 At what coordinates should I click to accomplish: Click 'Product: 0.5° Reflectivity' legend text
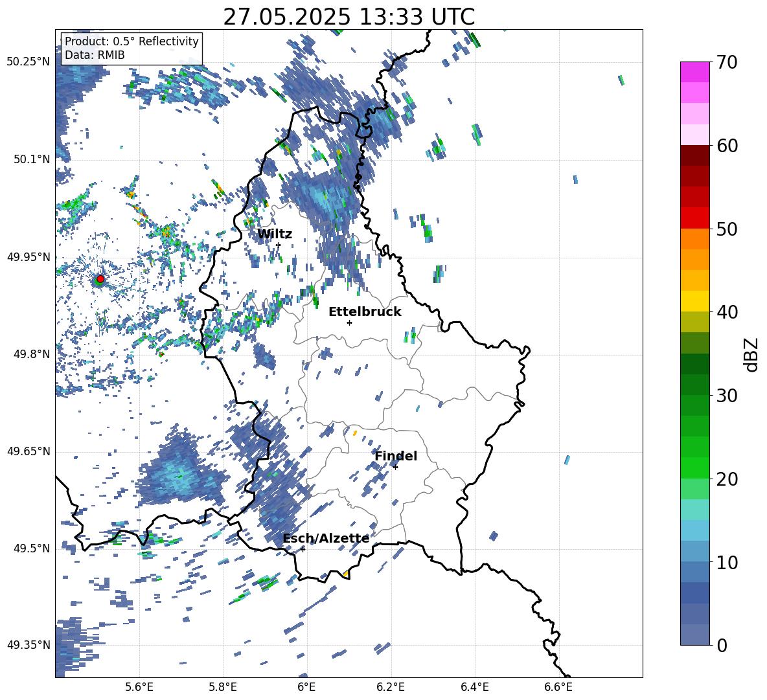pyautogui.click(x=132, y=41)
